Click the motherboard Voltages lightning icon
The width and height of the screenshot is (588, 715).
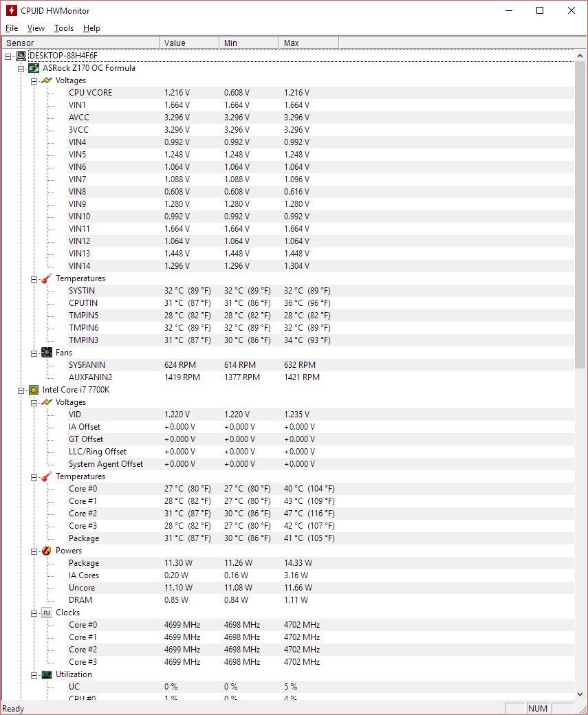[x=47, y=80]
